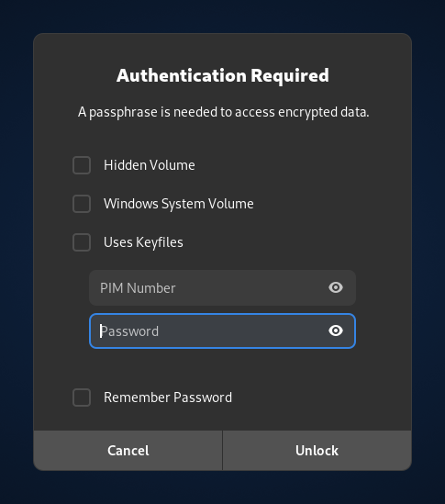Cancel the authentication dialog
This screenshot has width=445, height=504.
click(128, 451)
